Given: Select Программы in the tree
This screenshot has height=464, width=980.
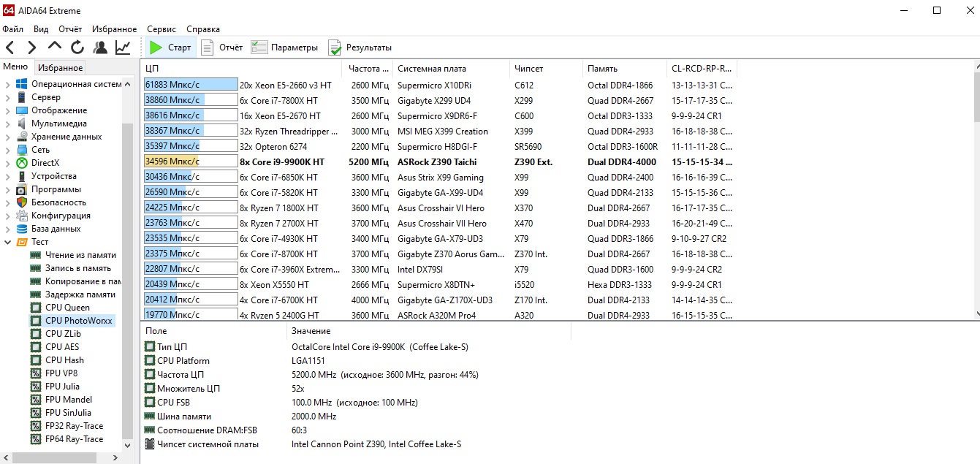Looking at the screenshot, I should [57, 189].
